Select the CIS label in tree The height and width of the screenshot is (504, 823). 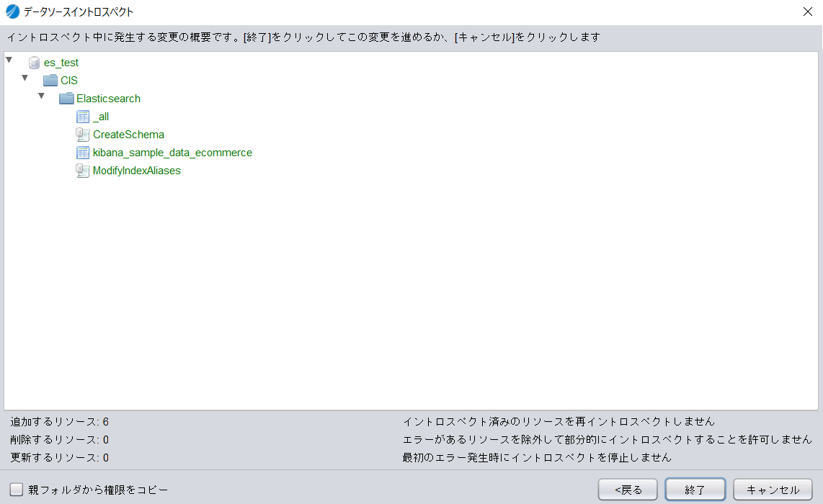click(68, 81)
